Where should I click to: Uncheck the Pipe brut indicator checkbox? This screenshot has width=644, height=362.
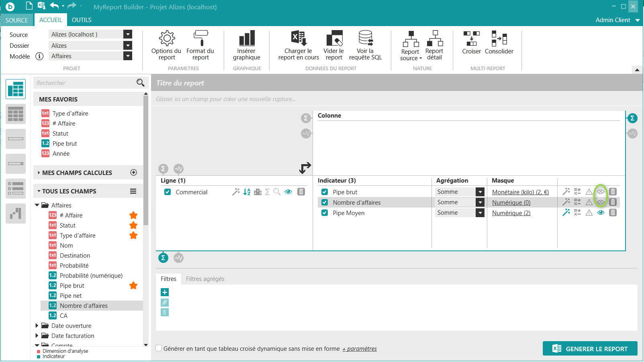[x=325, y=192]
